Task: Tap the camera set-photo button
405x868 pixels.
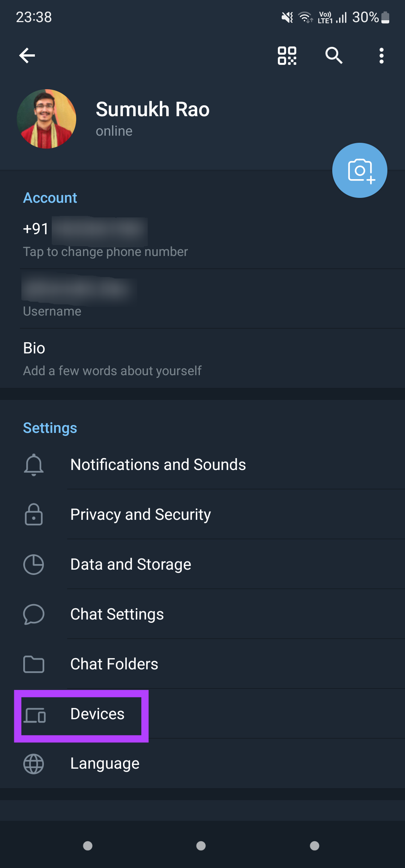Action: 360,171
